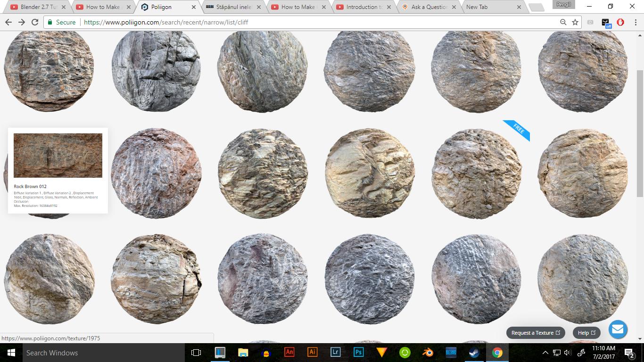644x362 pixels.
Task: Close the New Tab tab
Action: (x=519, y=7)
